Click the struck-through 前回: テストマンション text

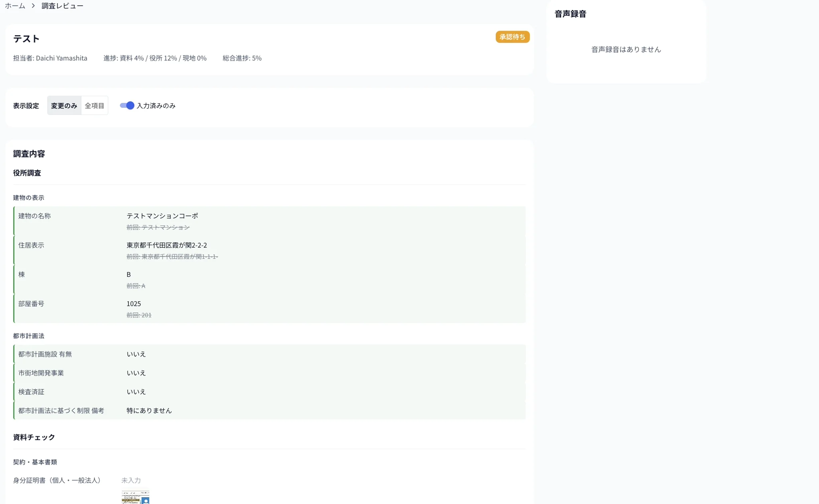[x=158, y=227]
